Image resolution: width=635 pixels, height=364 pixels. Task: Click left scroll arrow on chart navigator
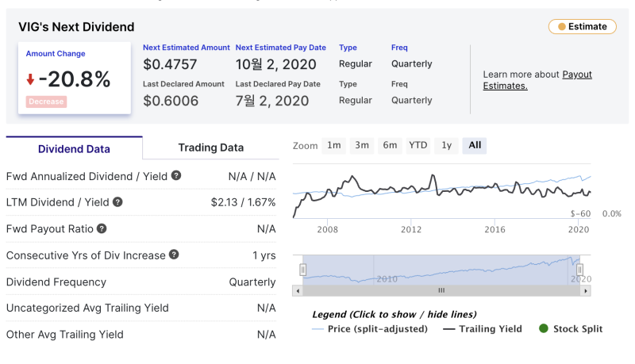tap(298, 291)
